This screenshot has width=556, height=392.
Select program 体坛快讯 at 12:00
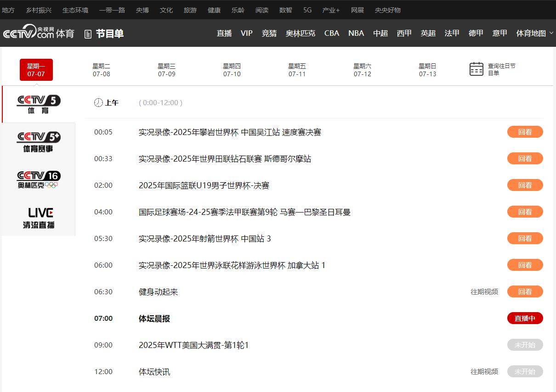[154, 371]
